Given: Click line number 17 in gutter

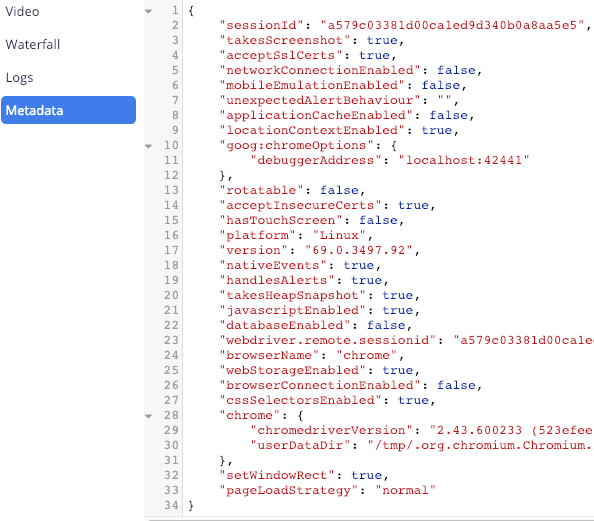Looking at the screenshot, I should 171,250.
